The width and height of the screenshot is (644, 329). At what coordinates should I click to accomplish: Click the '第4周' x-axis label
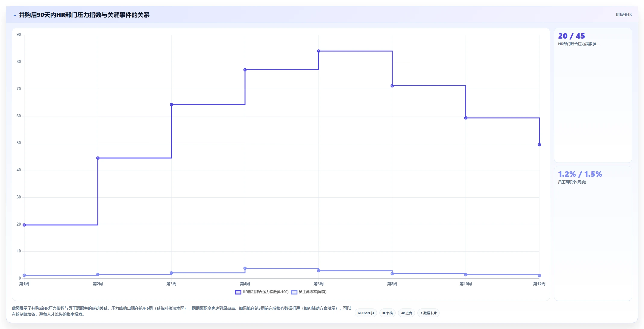coord(245,284)
